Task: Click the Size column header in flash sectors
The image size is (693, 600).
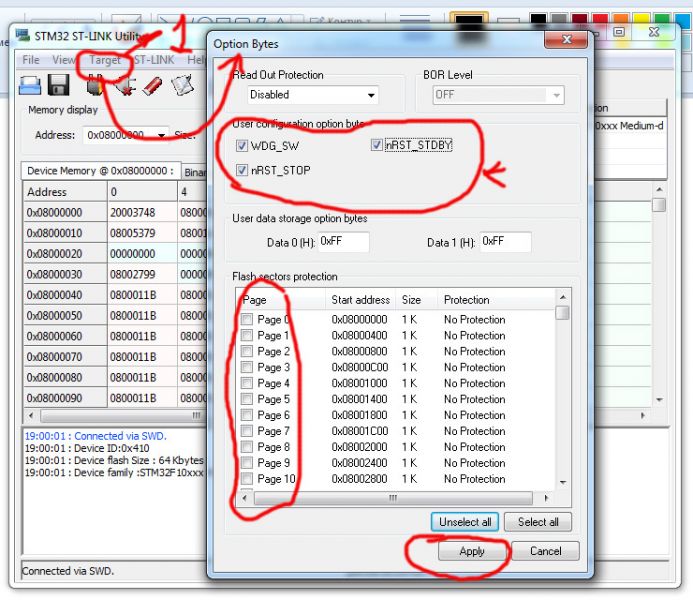Action: click(x=411, y=300)
